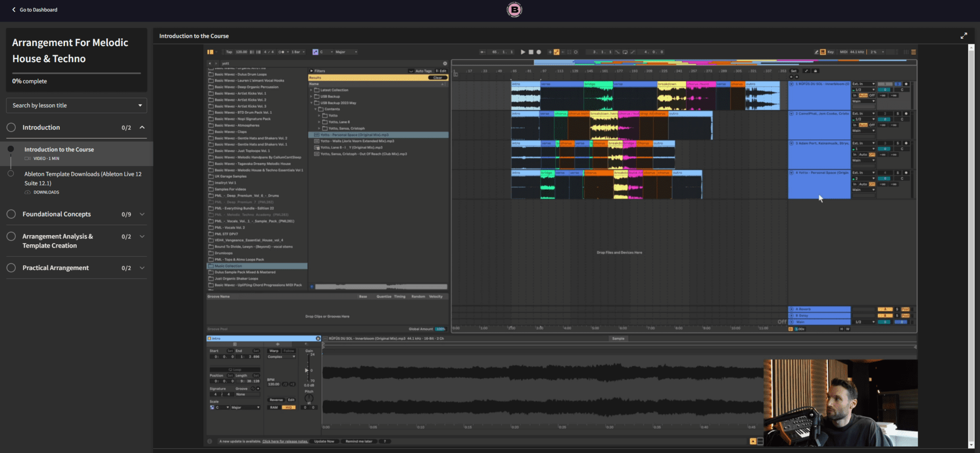Viewport: 980px width, 453px height.
Task: Toggle the Ableton metronome icon
Action: pyautogui.click(x=280, y=52)
